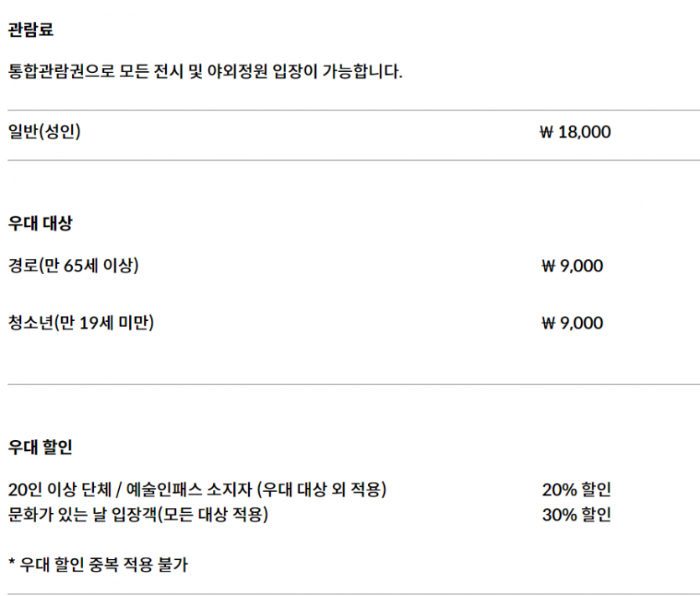Click the ₩ 18,000 adult price
700x596 pixels.
[x=575, y=132]
